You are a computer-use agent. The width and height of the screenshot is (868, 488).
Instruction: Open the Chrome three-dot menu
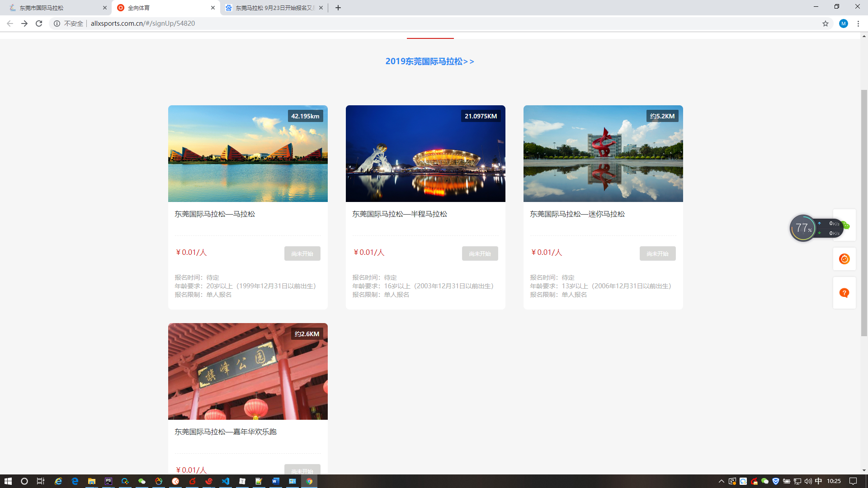858,23
